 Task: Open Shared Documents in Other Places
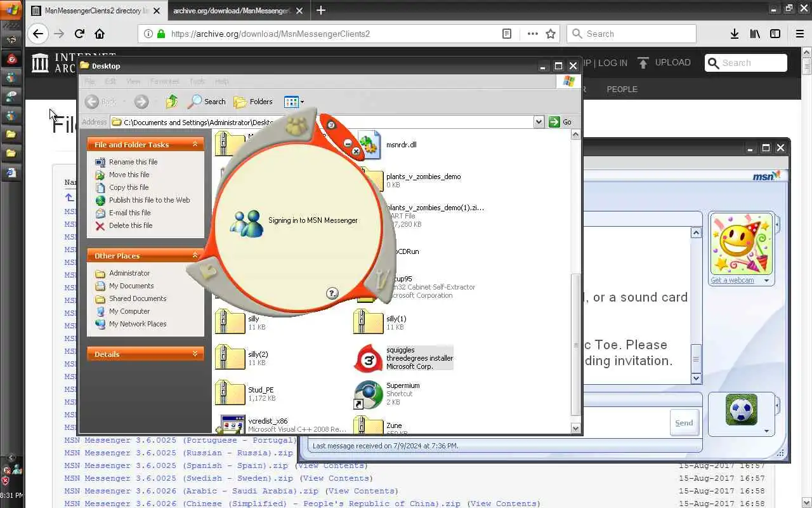138,298
